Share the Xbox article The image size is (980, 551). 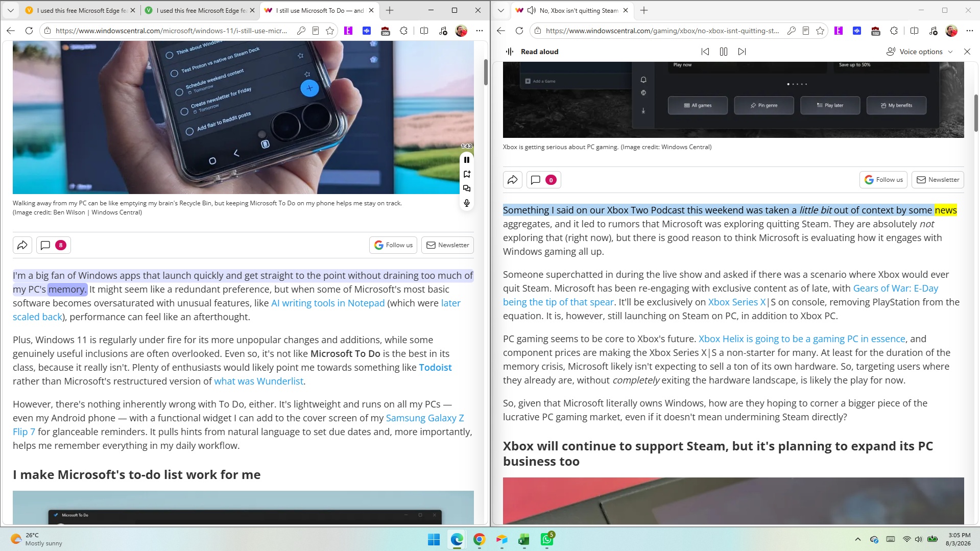coord(513,180)
